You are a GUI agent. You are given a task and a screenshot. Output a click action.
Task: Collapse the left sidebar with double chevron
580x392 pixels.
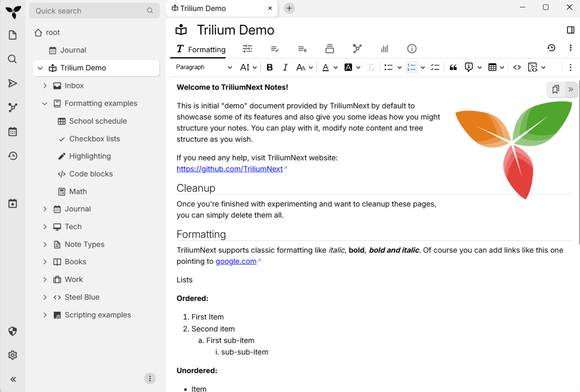[x=13, y=379]
